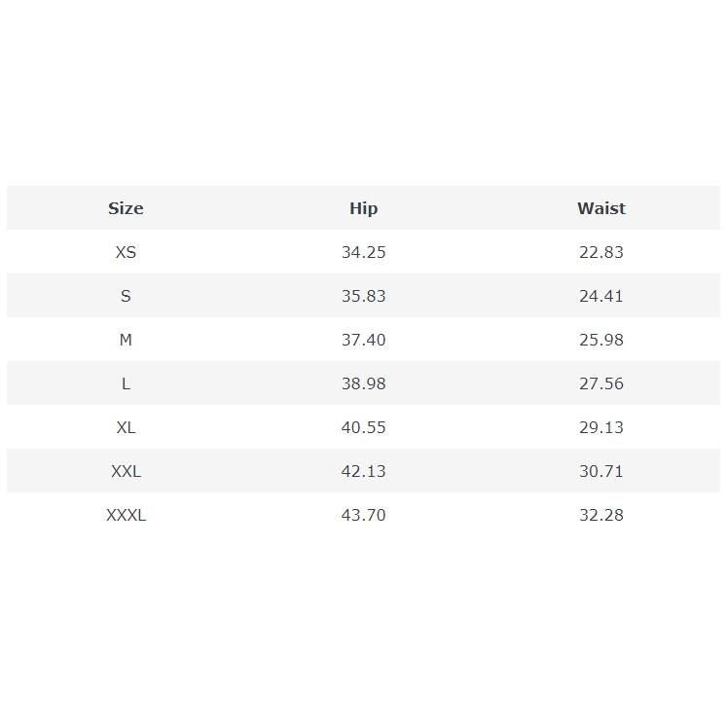Click hip value 35.83
Image resolution: width=728 pixels, height=728 pixels.
click(363, 296)
